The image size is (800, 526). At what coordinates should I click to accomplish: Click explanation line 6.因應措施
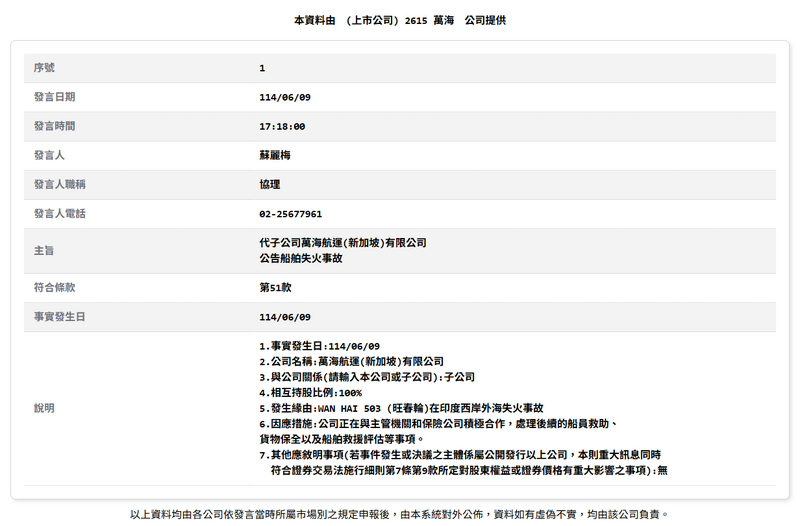coord(439,423)
